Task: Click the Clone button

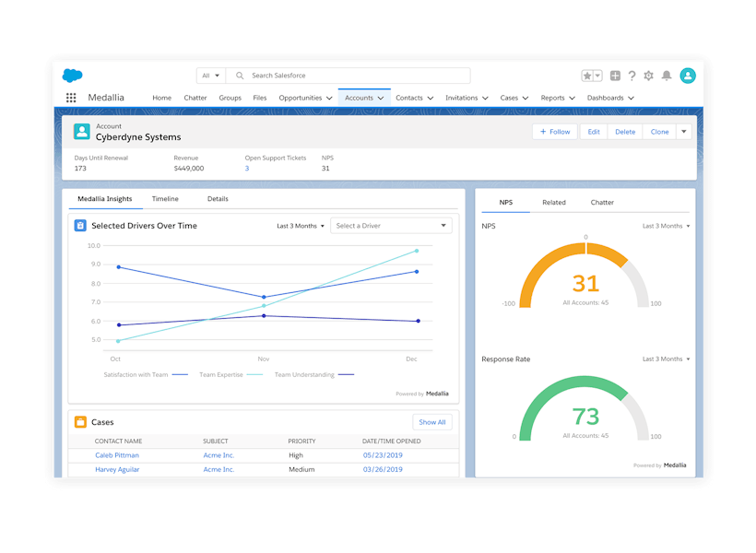Action: click(x=659, y=132)
